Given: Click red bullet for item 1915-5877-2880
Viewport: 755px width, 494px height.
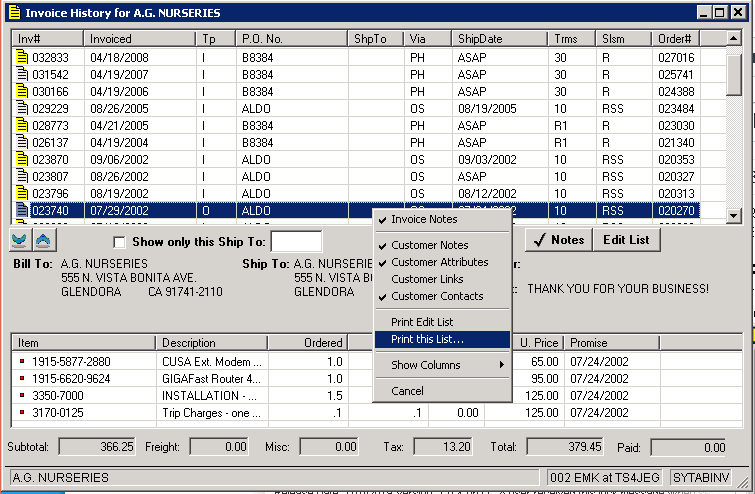Looking at the screenshot, I should coord(22,361).
